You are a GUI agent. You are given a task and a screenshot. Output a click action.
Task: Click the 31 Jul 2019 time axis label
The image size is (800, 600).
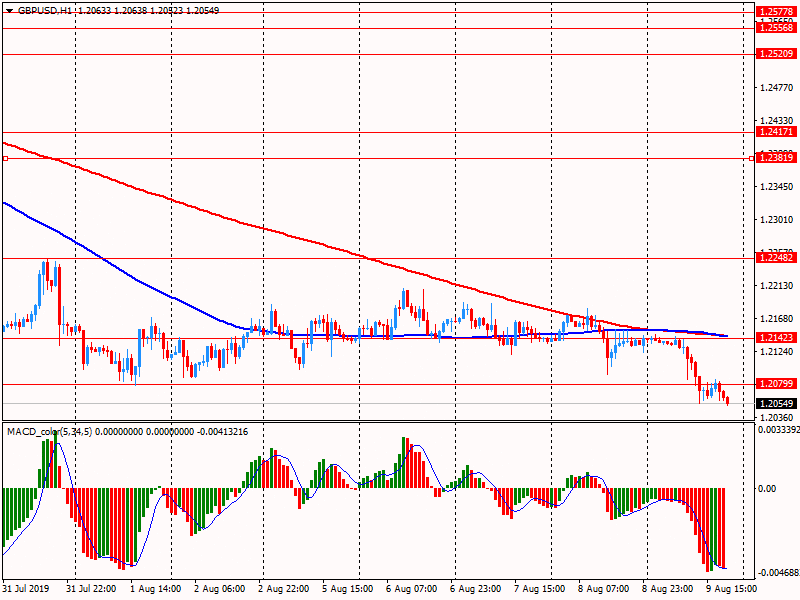(x=27, y=589)
